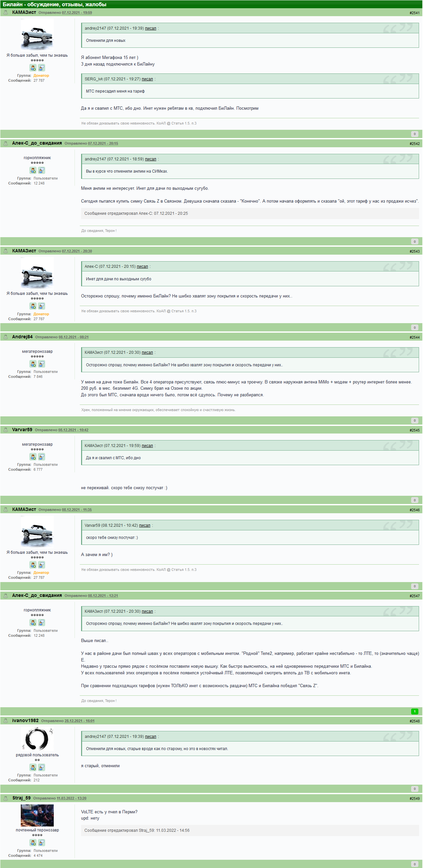The image size is (423, 868).
Task: Click user status icon beside ivanov1982's name
Action: (6, 721)
